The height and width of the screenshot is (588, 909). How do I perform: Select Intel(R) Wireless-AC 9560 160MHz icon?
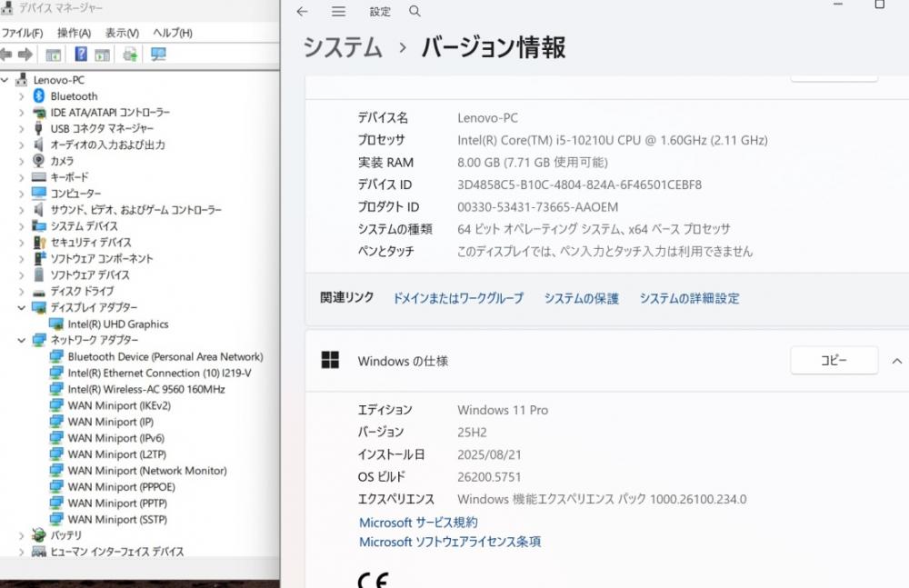[x=56, y=389]
